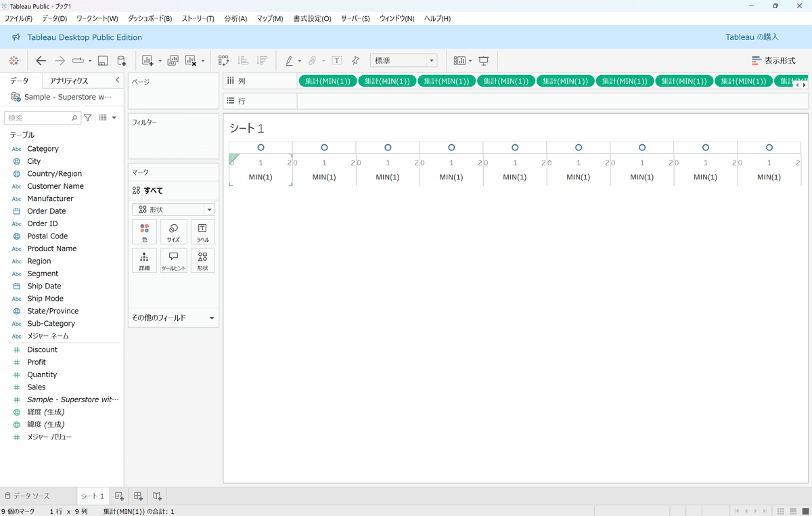
Task: Click the Shape (形状) card in Marks
Action: pos(202,261)
